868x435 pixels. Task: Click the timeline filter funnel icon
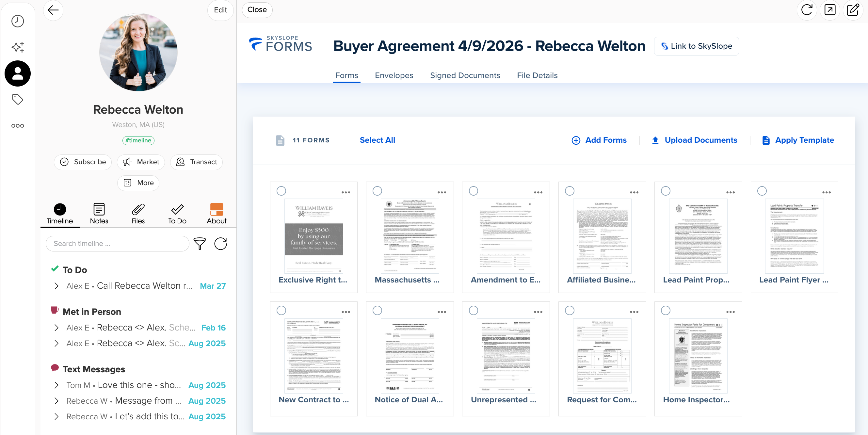(200, 244)
